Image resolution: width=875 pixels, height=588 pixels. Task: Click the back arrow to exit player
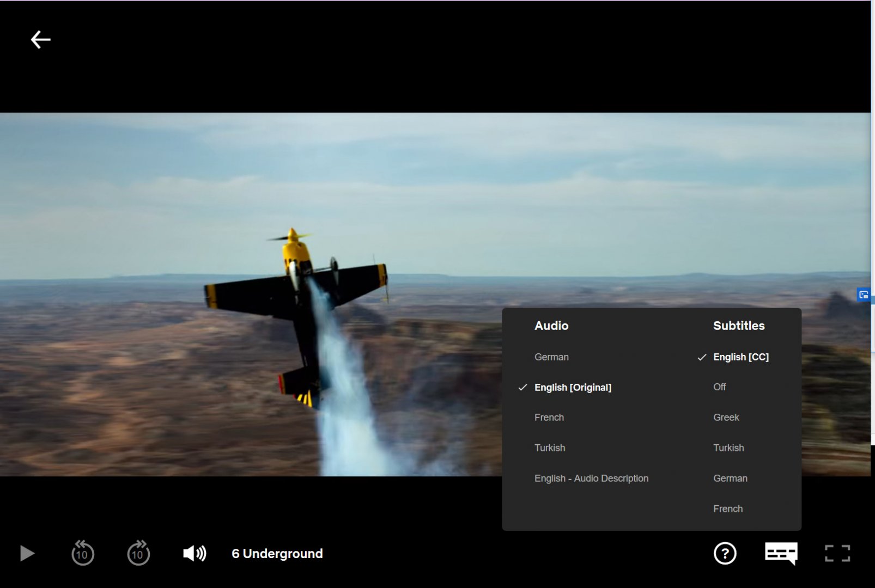pos(40,40)
